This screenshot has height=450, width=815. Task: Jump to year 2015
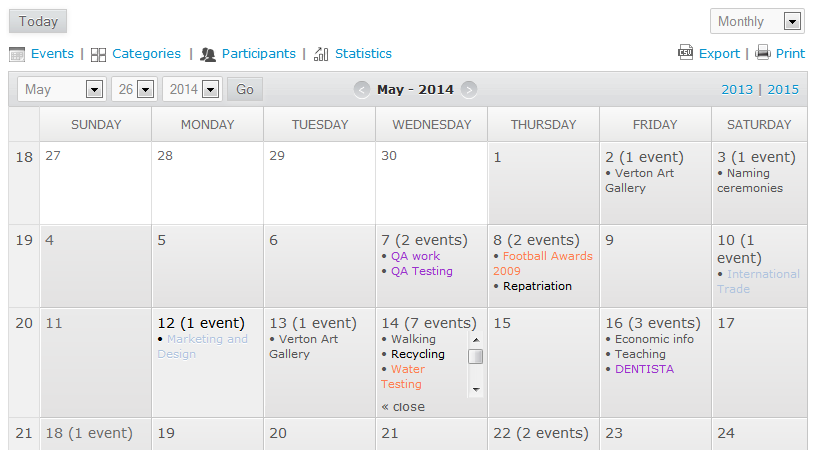click(783, 89)
